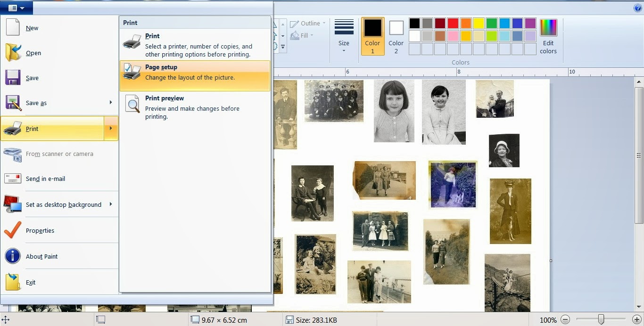The width and height of the screenshot is (644, 326).
Task: Click zoom out minus button
Action: [x=565, y=320]
